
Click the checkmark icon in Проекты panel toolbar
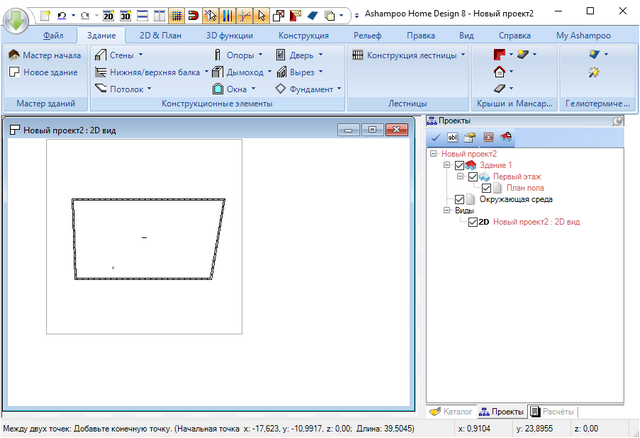(x=435, y=137)
